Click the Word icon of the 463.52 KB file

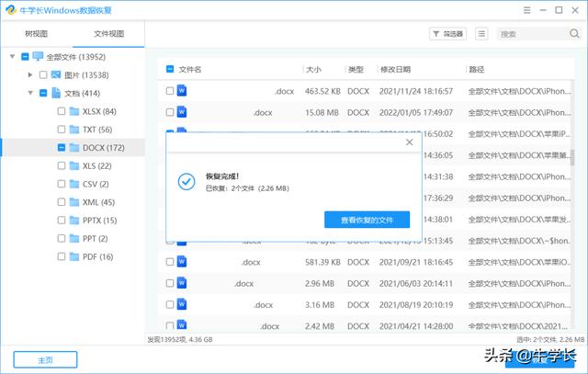pos(182,91)
